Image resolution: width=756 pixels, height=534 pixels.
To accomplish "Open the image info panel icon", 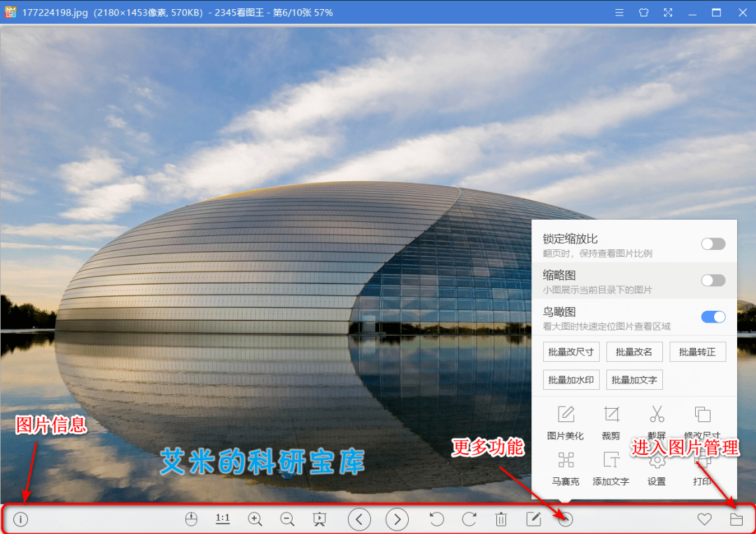I will click(21, 519).
